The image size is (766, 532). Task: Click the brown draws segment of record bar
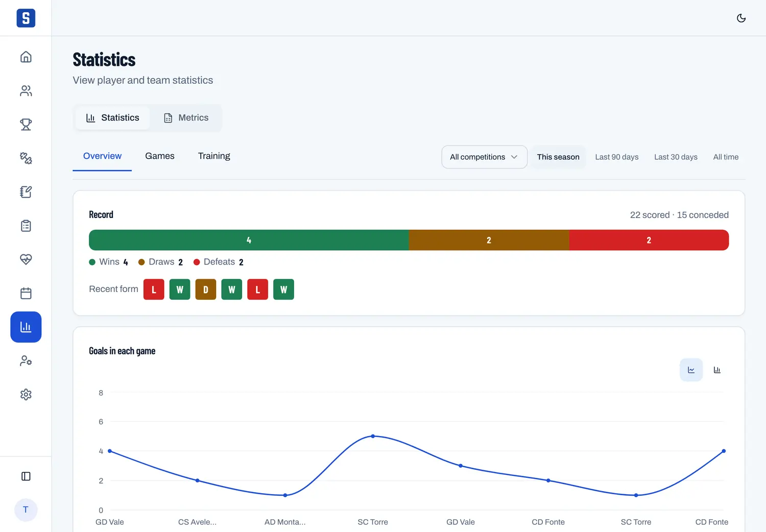coord(489,240)
